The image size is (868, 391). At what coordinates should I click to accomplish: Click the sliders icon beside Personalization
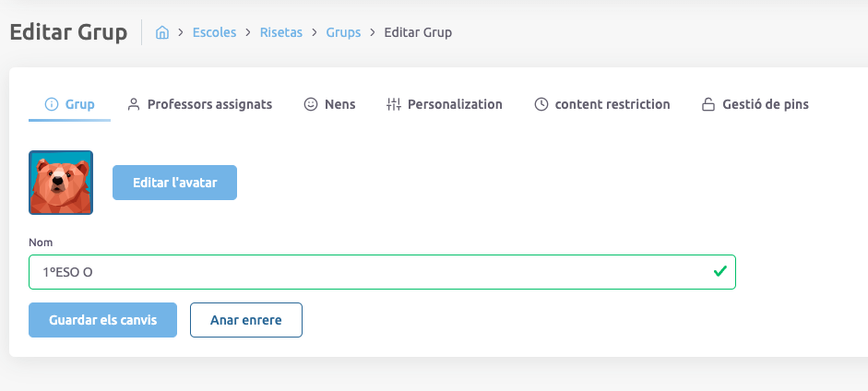pos(394,104)
